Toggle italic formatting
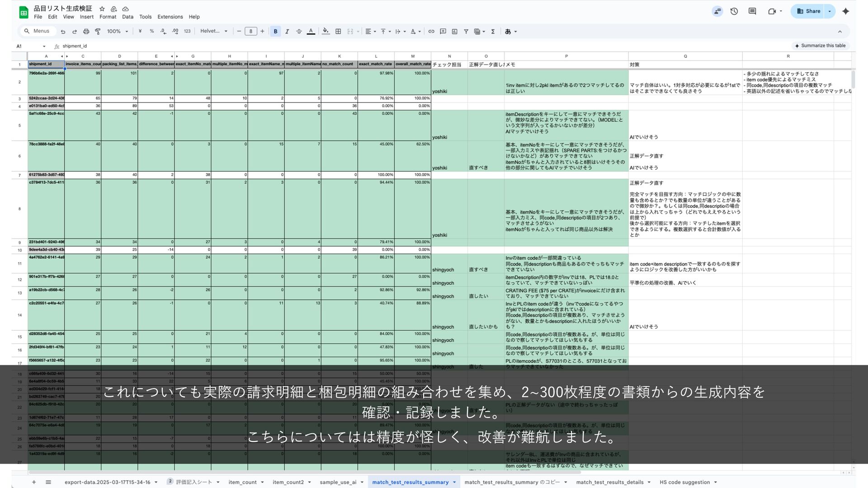The image size is (868, 488). (287, 31)
